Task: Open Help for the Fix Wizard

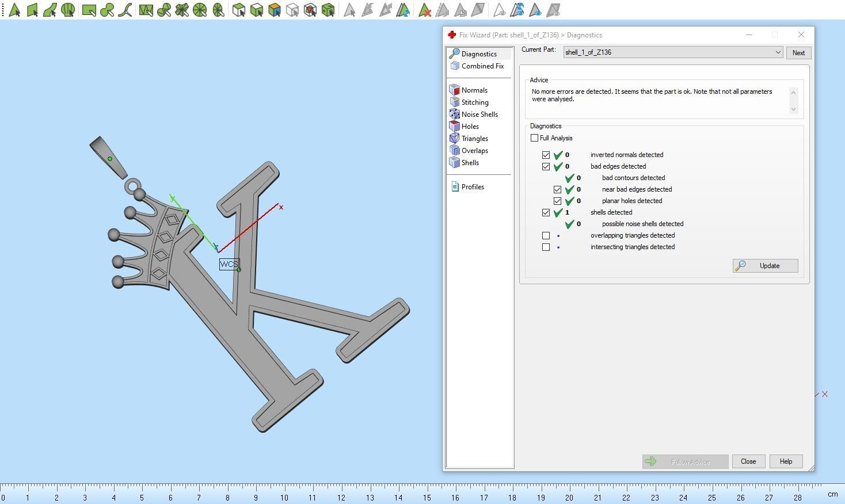Action: click(x=786, y=461)
